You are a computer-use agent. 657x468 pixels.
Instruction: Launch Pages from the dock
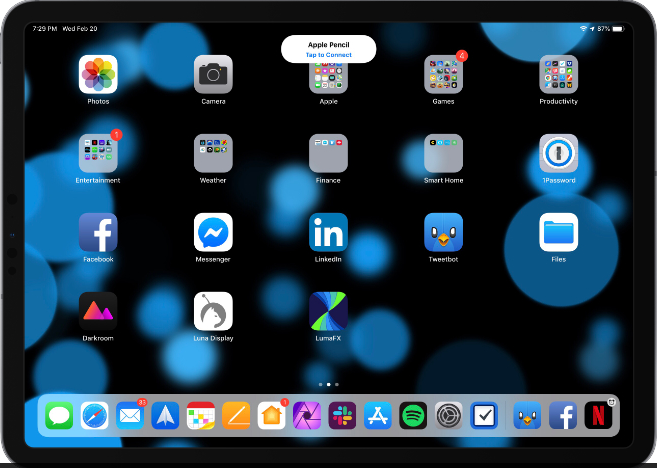(x=236, y=416)
